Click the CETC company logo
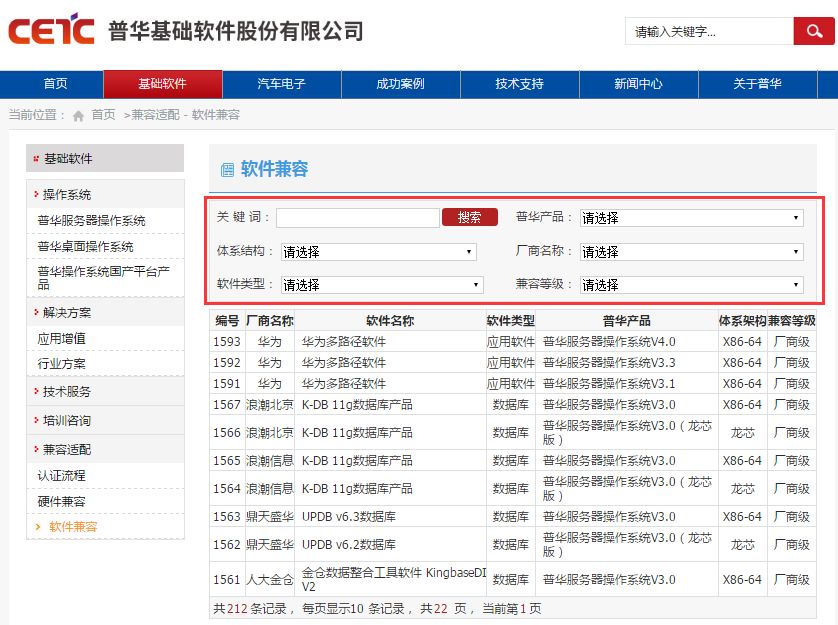Screen dimensions: 838x625 (51, 29)
